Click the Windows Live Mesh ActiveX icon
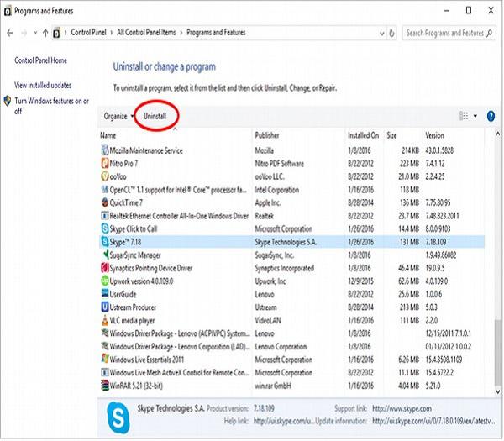 coord(105,372)
